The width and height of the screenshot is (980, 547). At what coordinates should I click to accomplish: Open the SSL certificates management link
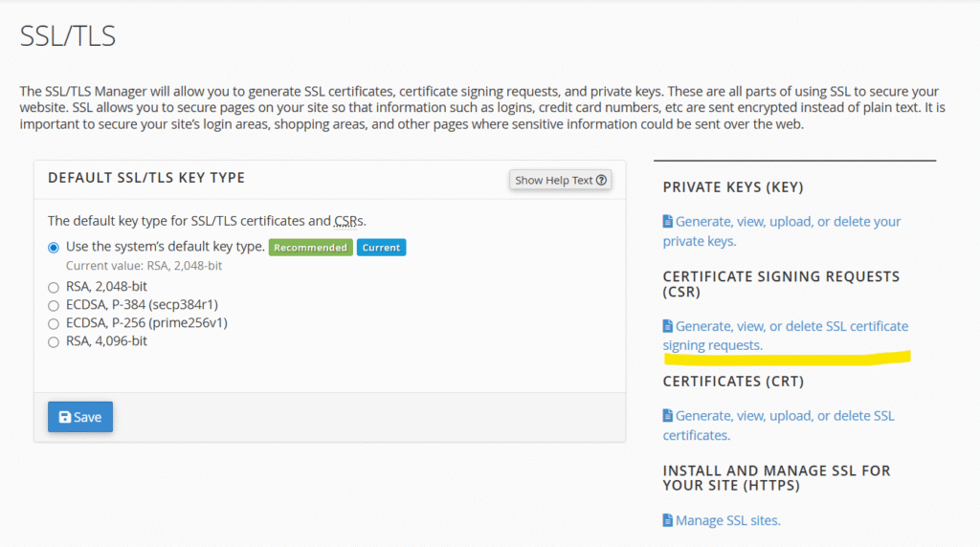(779, 426)
